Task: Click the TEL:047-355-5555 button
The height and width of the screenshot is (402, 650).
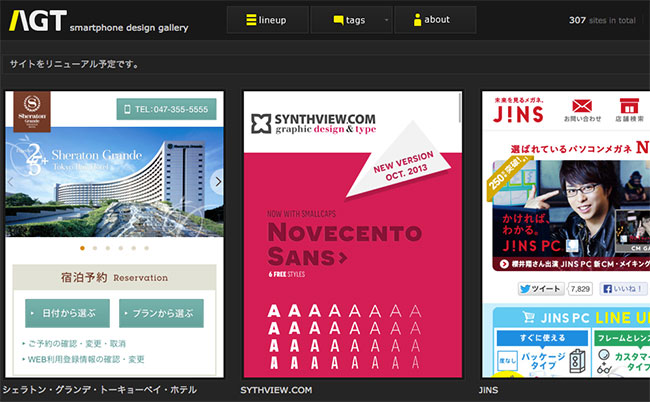Action: tap(166, 109)
